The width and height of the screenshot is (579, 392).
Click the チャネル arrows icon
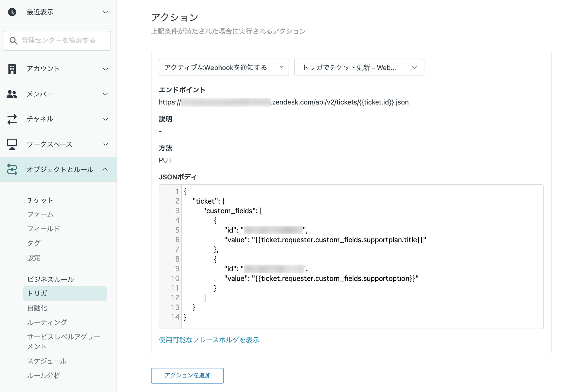(x=12, y=119)
